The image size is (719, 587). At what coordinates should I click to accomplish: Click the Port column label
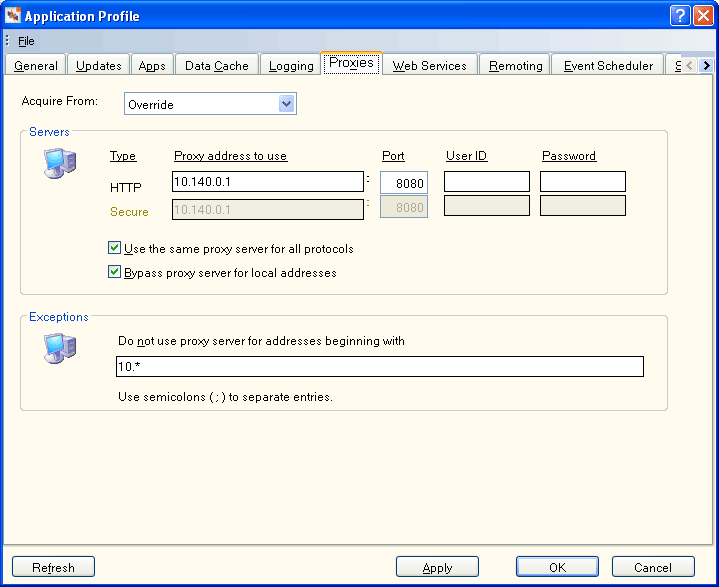click(x=393, y=156)
